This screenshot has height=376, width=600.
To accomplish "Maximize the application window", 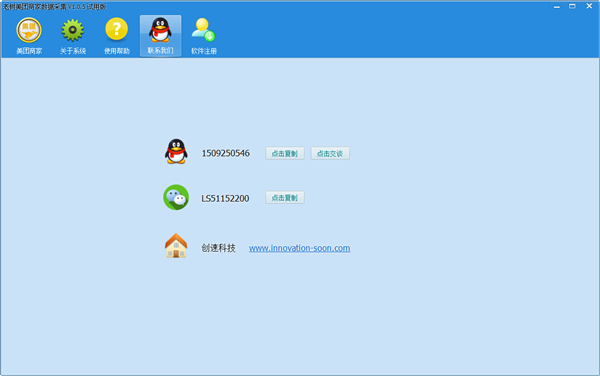I will click(572, 6).
